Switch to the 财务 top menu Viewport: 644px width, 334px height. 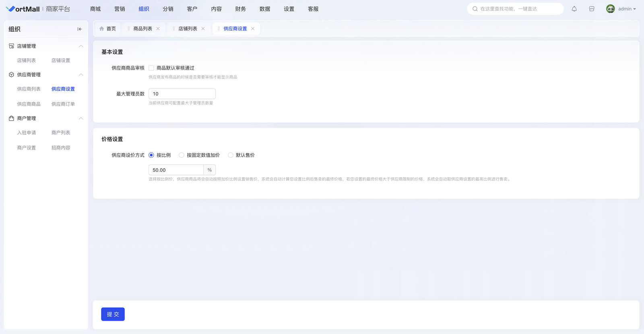[x=240, y=9]
